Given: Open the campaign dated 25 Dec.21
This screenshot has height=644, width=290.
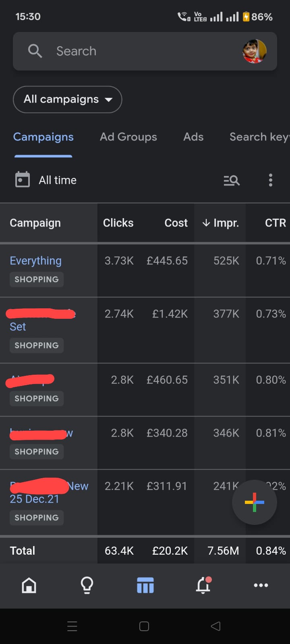Looking at the screenshot, I should point(35,499).
